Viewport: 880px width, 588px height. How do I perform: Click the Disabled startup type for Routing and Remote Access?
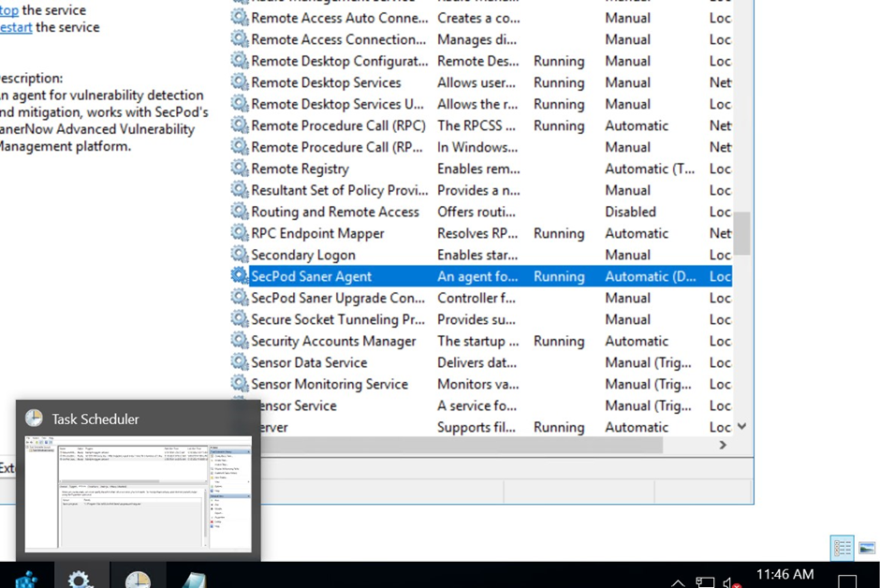pyautogui.click(x=630, y=212)
